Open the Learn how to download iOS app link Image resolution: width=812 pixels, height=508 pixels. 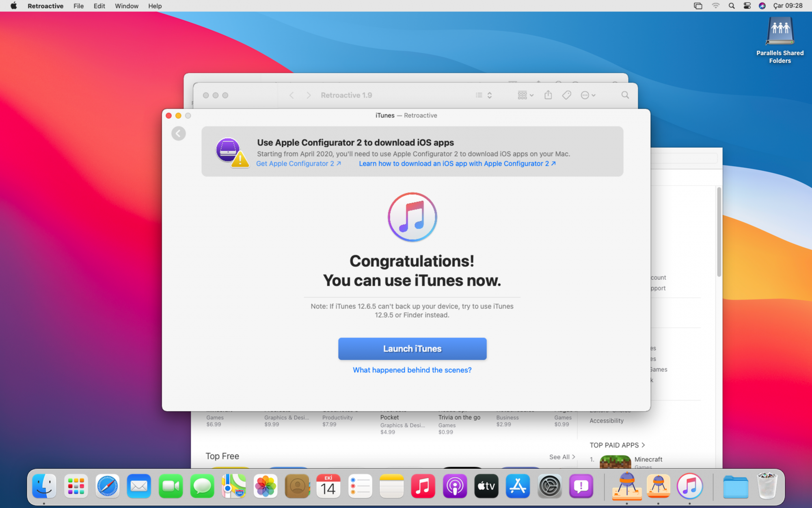pyautogui.click(x=457, y=163)
